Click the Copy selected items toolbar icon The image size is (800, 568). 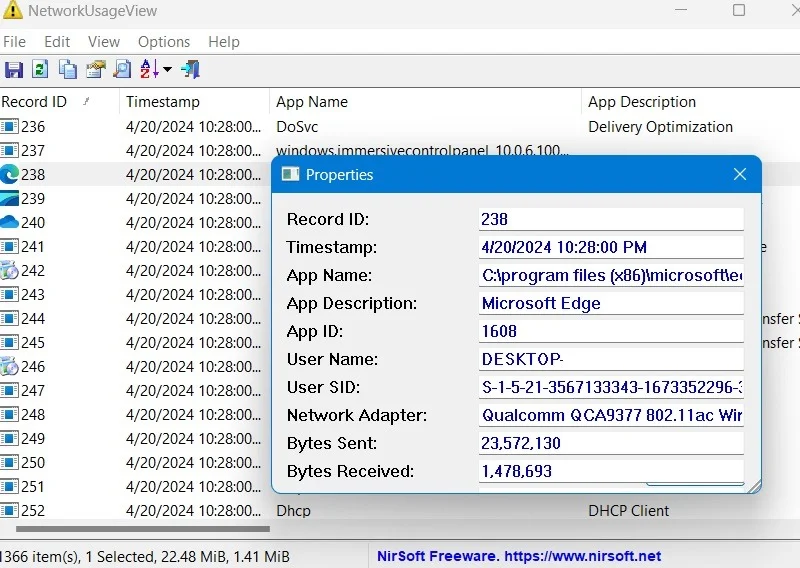click(x=67, y=69)
